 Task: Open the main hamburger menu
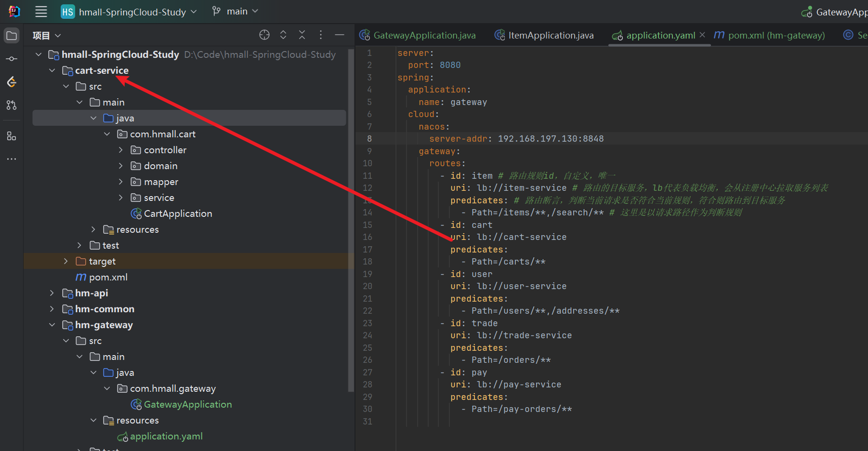coord(41,12)
